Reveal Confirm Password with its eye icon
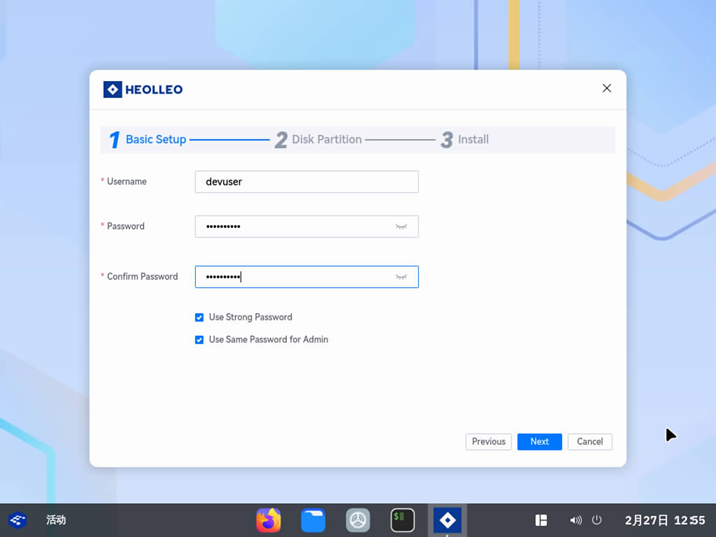Image resolution: width=716 pixels, height=537 pixels. 401,277
